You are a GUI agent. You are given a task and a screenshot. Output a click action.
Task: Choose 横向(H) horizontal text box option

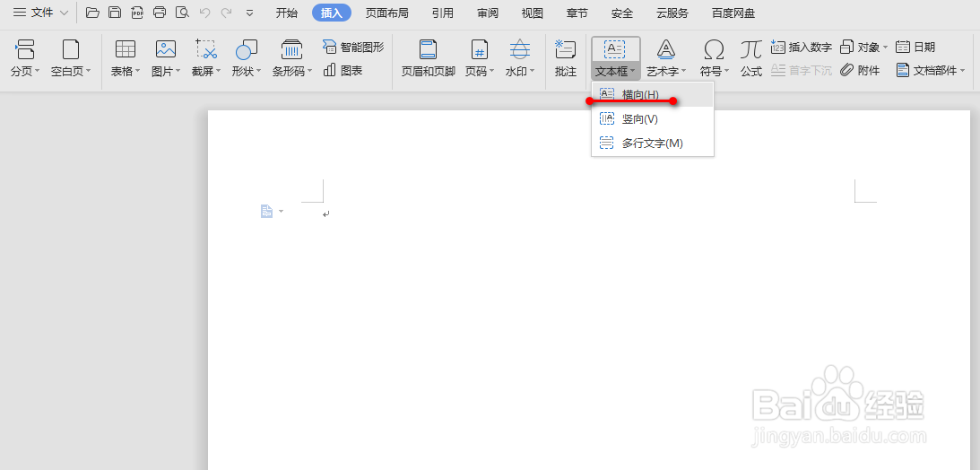[x=653, y=94]
